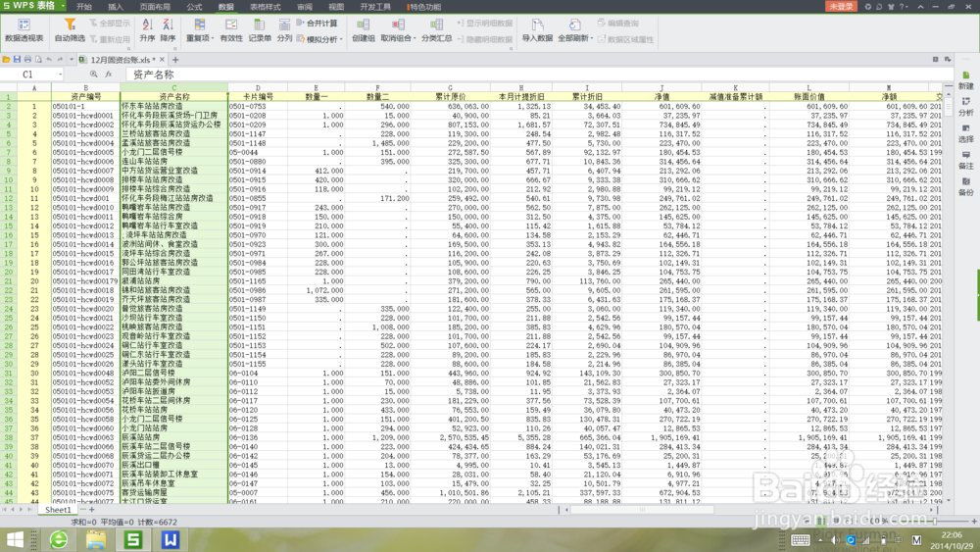Viewport: 980px width, 552px height.
Task: Select cell 怀东车站站房改造
Action: pyautogui.click(x=173, y=106)
